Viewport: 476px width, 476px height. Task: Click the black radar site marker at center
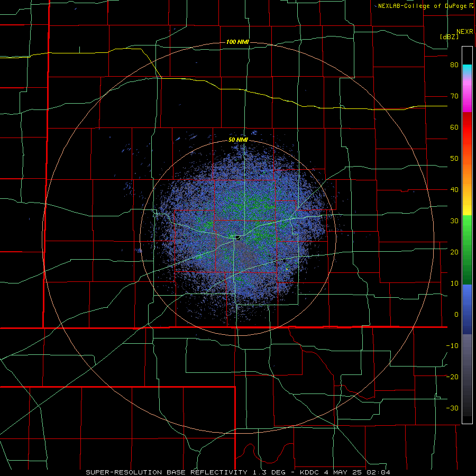click(237, 237)
